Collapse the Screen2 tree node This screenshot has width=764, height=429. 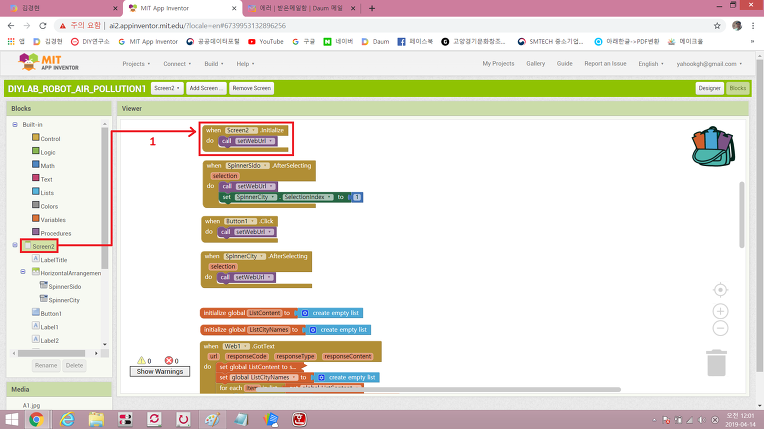coord(15,245)
